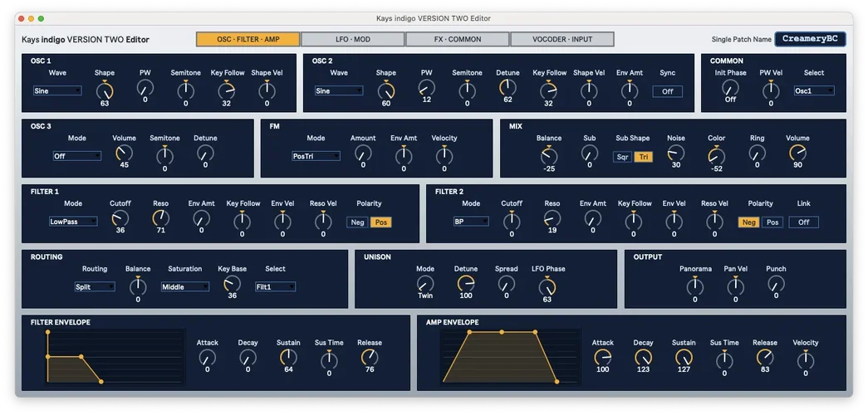
Task: Open the FX · COMMON tab
Action: coord(457,39)
